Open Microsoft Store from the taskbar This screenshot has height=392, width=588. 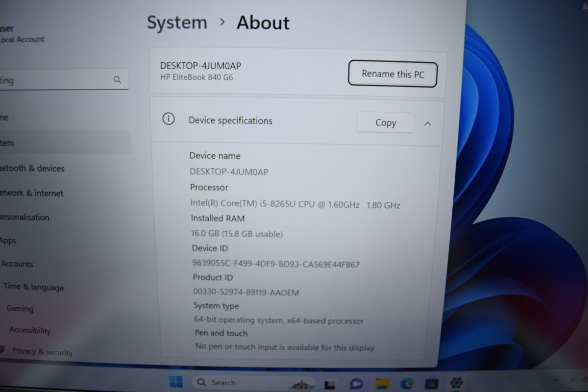432,383
